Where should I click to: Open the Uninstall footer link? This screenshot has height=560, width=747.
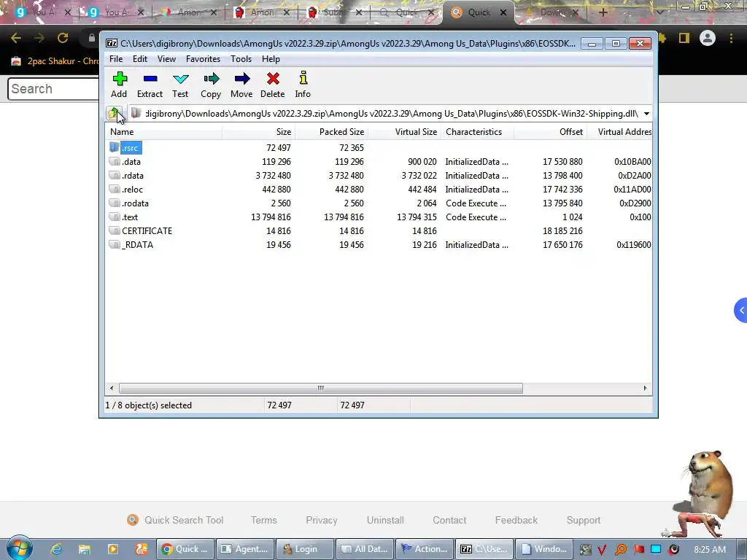[x=385, y=520]
